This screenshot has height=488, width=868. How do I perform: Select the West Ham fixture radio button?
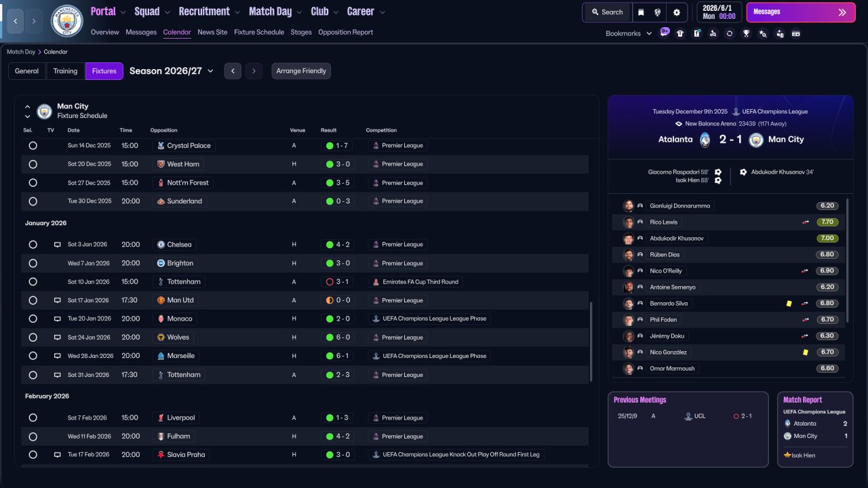33,164
